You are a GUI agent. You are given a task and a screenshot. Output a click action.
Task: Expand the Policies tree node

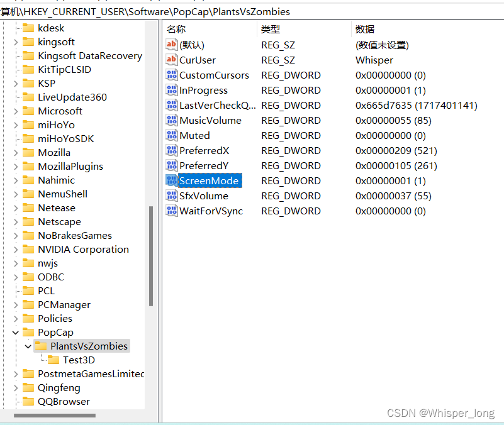point(16,318)
